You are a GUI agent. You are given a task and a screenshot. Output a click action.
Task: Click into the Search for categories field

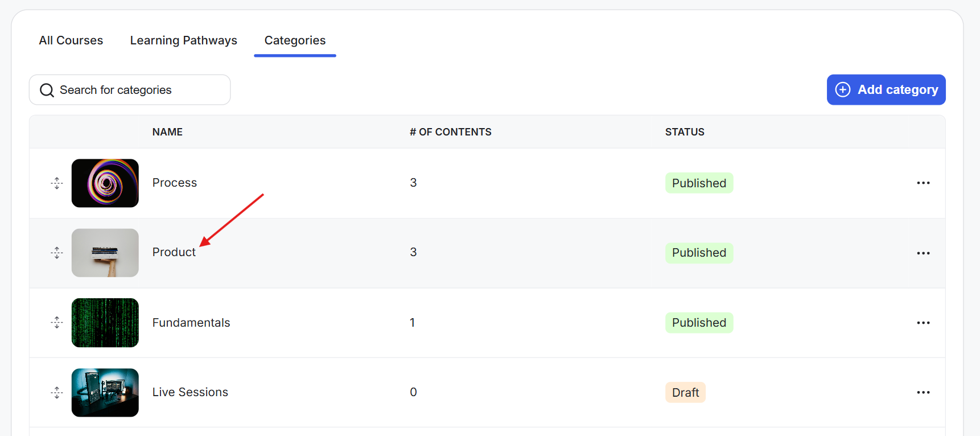click(x=130, y=90)
